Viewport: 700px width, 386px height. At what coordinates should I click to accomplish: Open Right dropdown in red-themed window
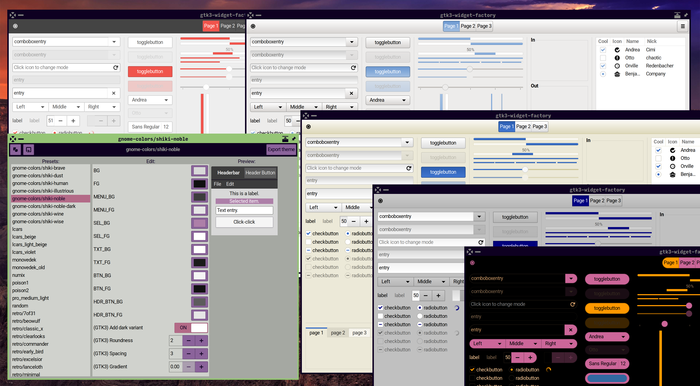click(102, 107)
